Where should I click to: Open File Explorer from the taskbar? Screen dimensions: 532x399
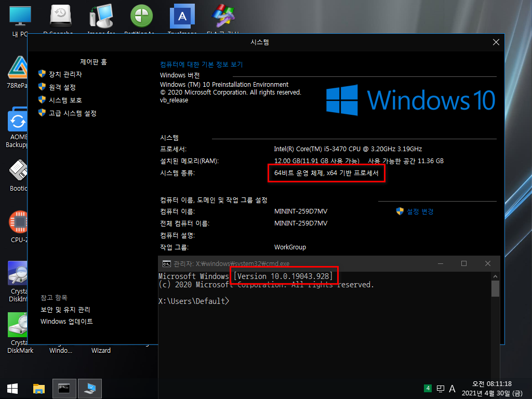pyautogui.click(x=38, y=389)
